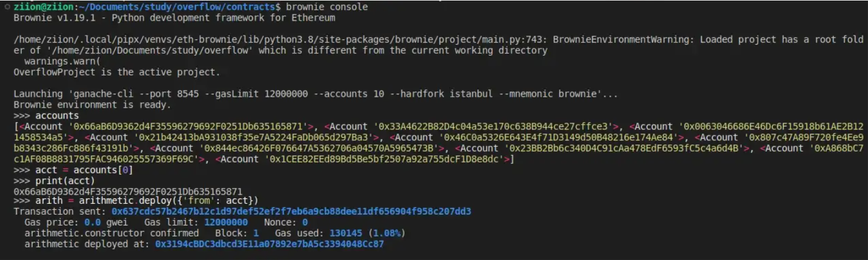Click the circle indicator before the shell prompt
This screenshot has height=260, width=868.
(x=5, y=7)
